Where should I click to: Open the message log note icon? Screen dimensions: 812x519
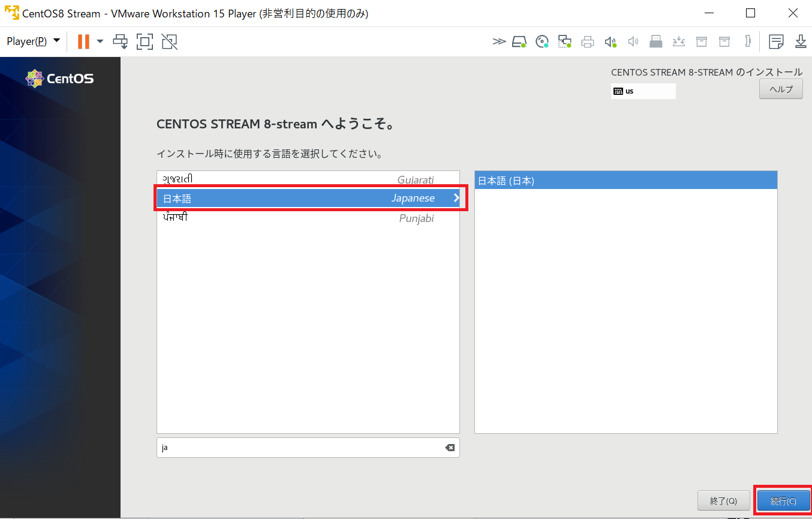pyautogui.click(x=777, y=41)
